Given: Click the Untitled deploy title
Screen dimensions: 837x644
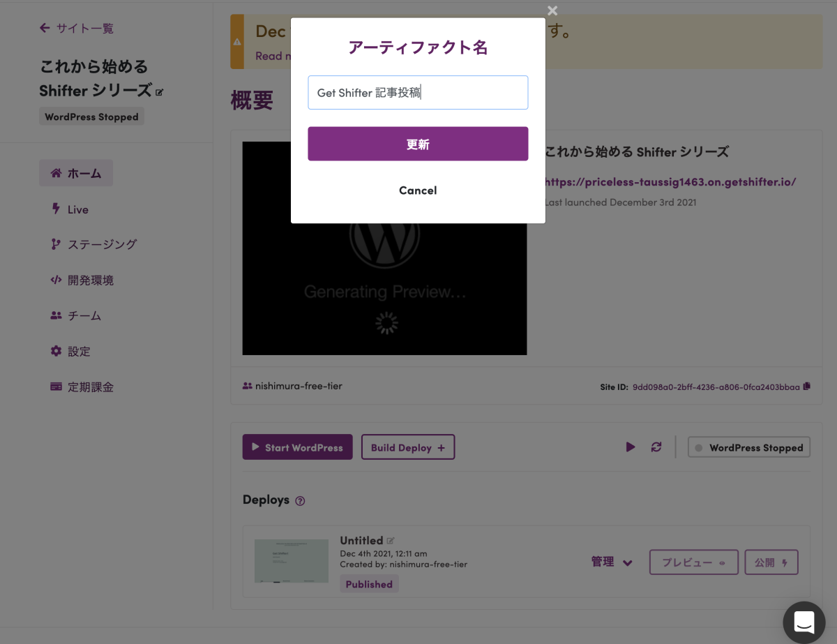Looking at the screenshot, I should pyautogui.click(x=361, y=541).
